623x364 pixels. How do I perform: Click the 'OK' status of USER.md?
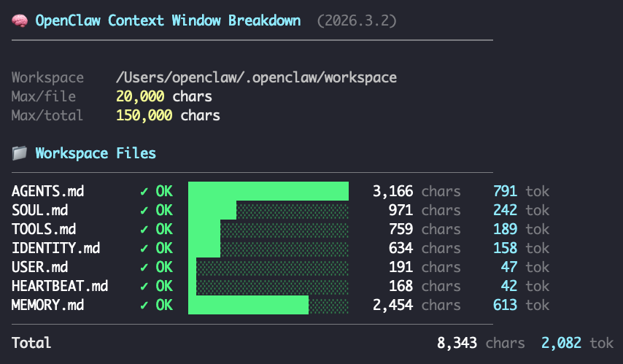coord(164,267)
